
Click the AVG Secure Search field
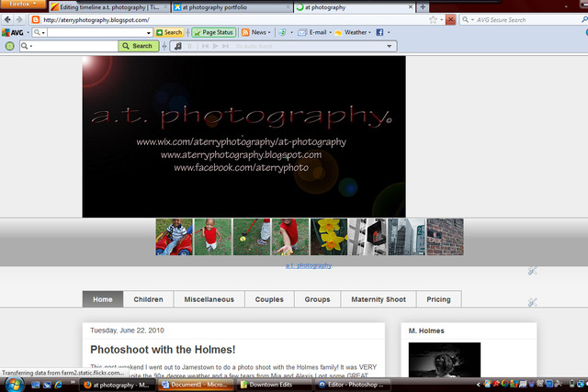[x=526, y=20]
